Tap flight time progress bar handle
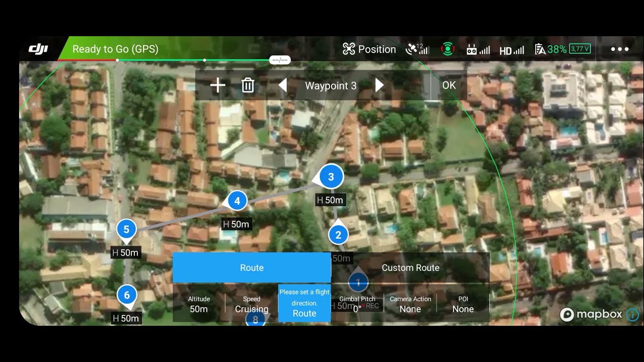 pos(280,60)
